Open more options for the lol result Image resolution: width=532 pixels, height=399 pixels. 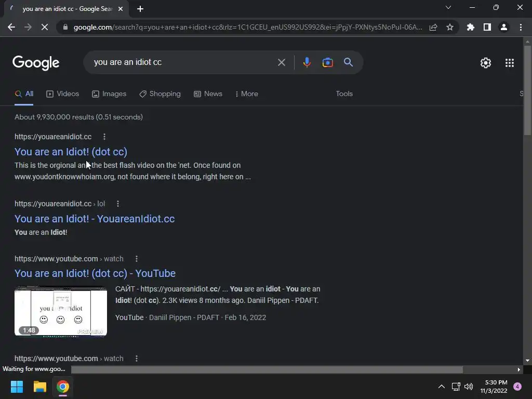pos(118,204)
